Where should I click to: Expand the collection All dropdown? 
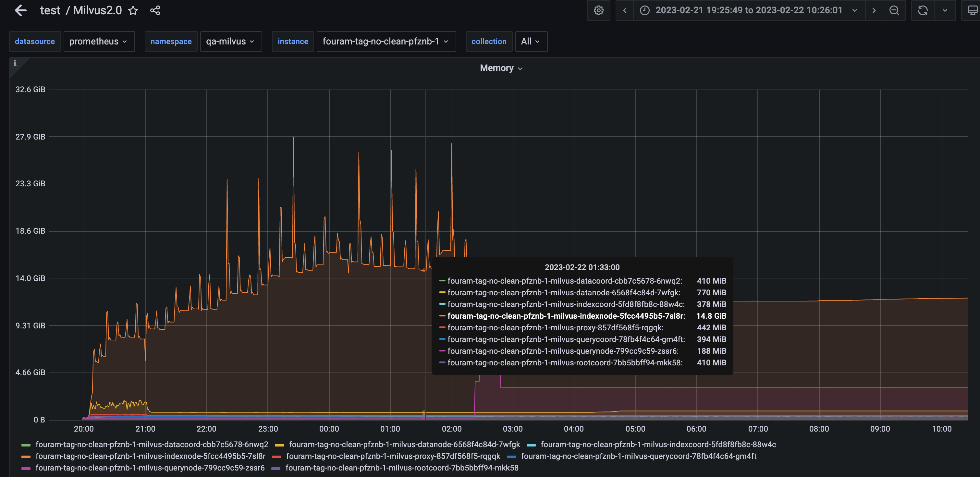tap(531, 42)
